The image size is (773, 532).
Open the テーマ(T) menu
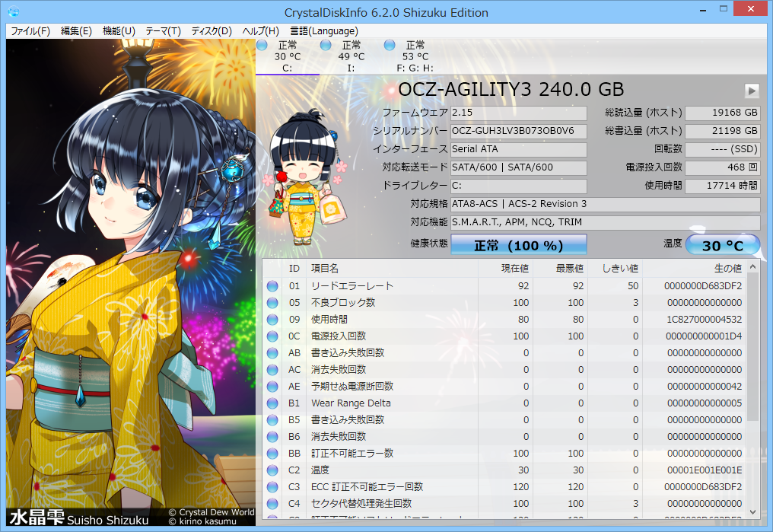163,31
